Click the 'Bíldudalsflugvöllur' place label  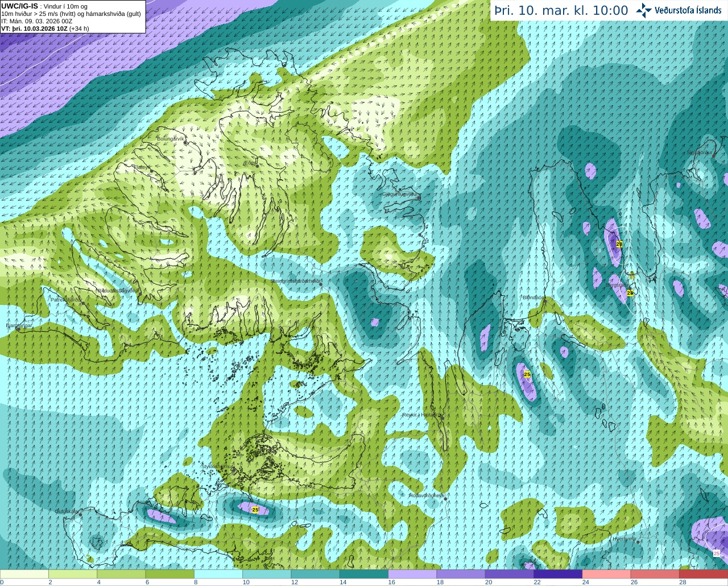coord(119,290)
